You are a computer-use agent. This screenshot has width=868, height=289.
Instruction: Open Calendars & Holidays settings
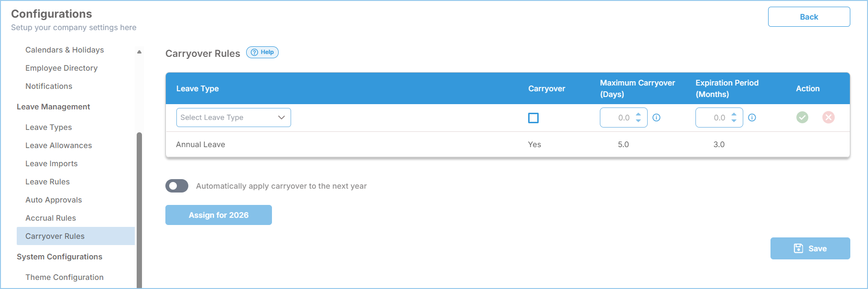pos(65,50)
